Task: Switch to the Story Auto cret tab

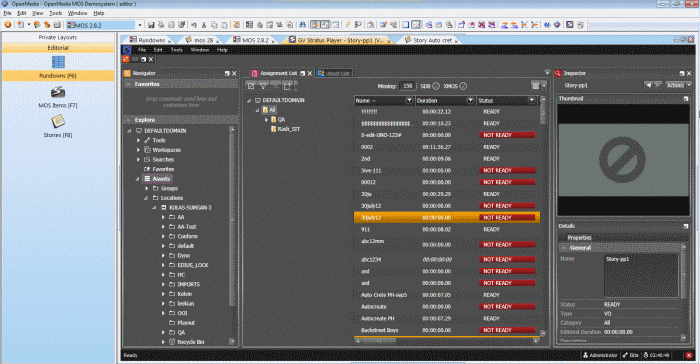Action: pyautogui.click(x=432, y=40)
